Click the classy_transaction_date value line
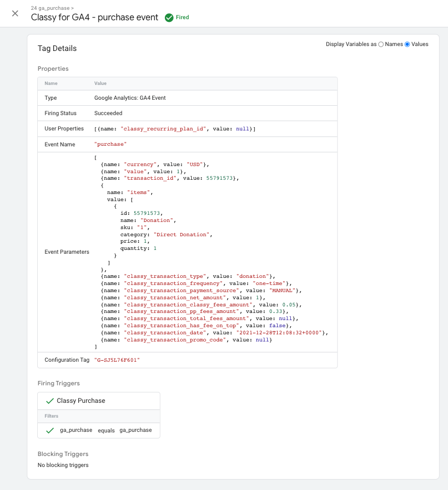The image size is (448, 490). coord(215,333)
